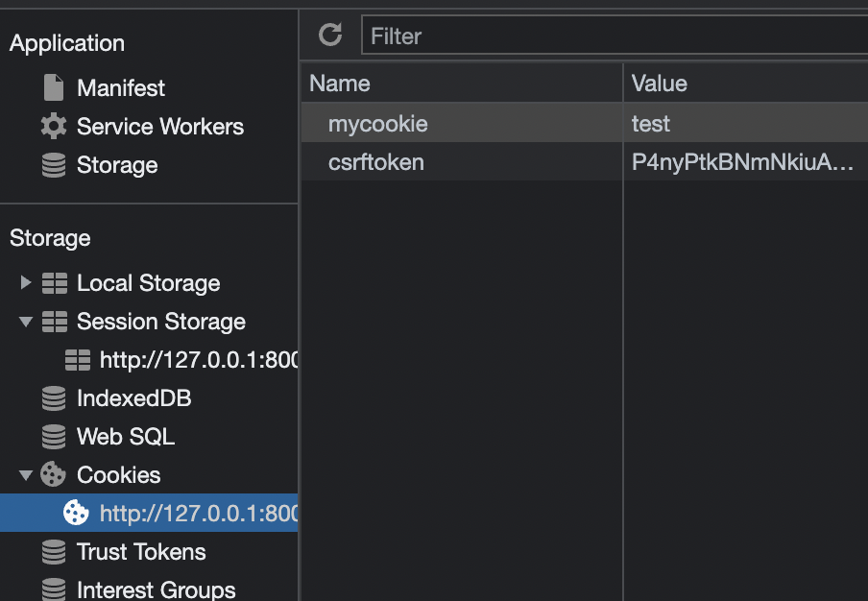This screenshot has width=868, height=601.
Task: Click the IndexedDB database icon
Action: (x=54, y=398)
